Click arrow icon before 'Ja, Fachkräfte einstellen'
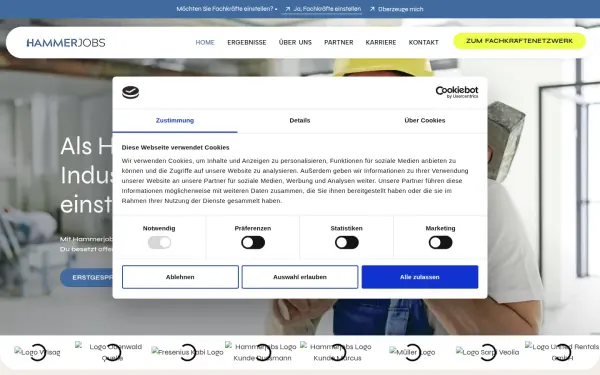 [288, 9]
